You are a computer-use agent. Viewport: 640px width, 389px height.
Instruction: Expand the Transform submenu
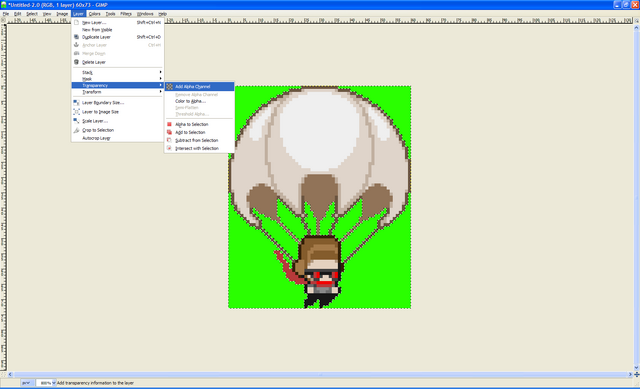(118, 92)
